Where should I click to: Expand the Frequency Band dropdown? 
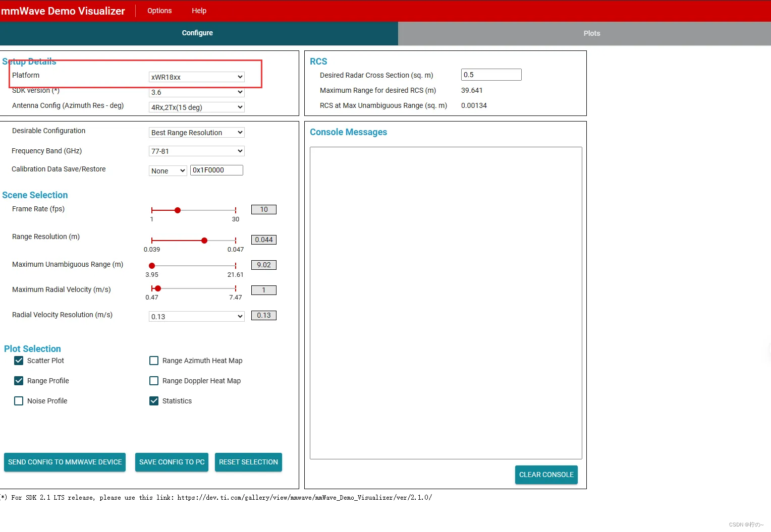click(197, 151)
